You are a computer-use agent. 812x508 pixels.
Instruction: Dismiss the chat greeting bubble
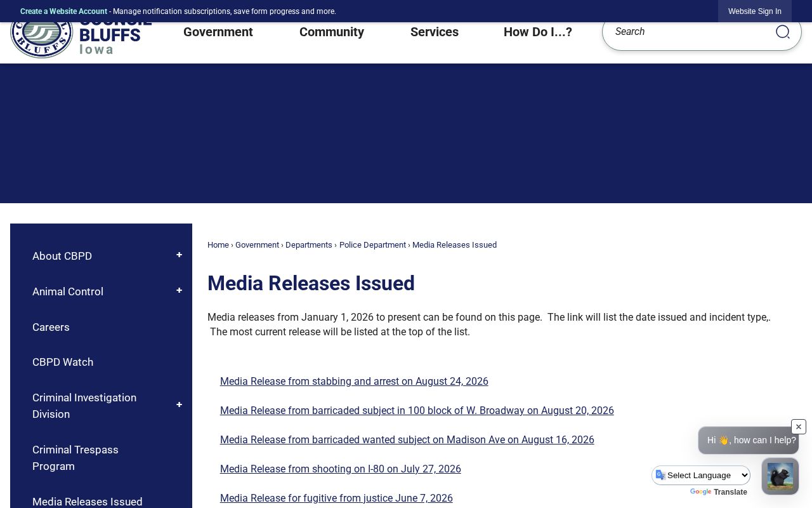click(799, 427)
